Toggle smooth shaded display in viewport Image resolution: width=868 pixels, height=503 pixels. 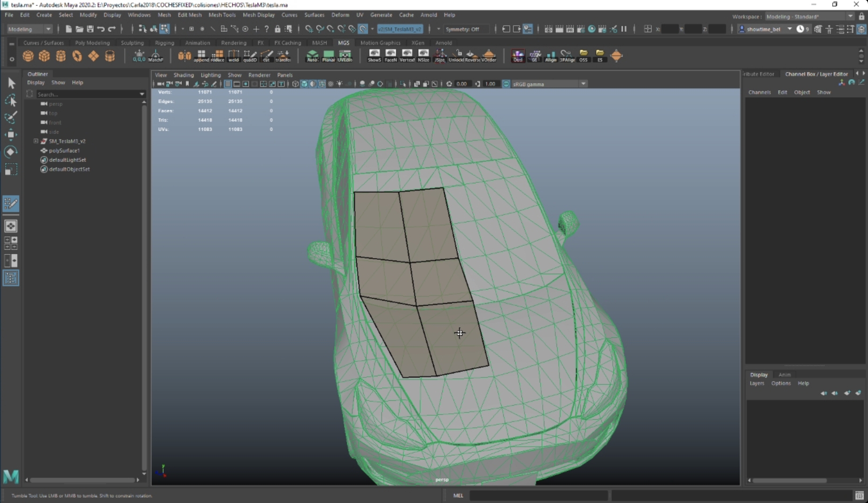[x=304, y=83]
